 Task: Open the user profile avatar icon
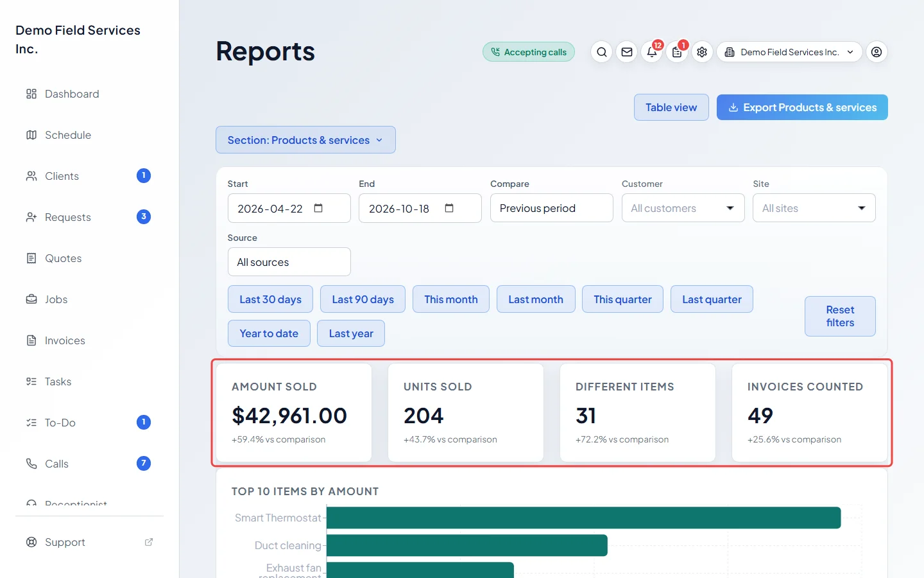click(877, 52)
